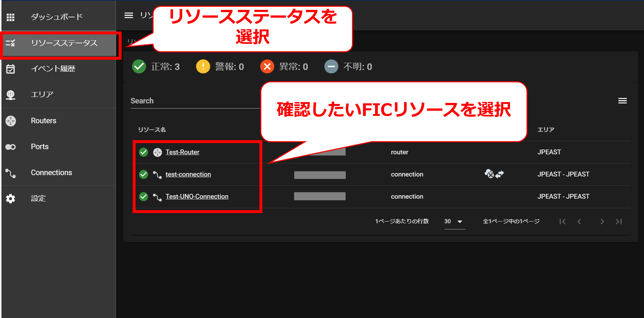Open the Test-UNO-Connection link

197,196
